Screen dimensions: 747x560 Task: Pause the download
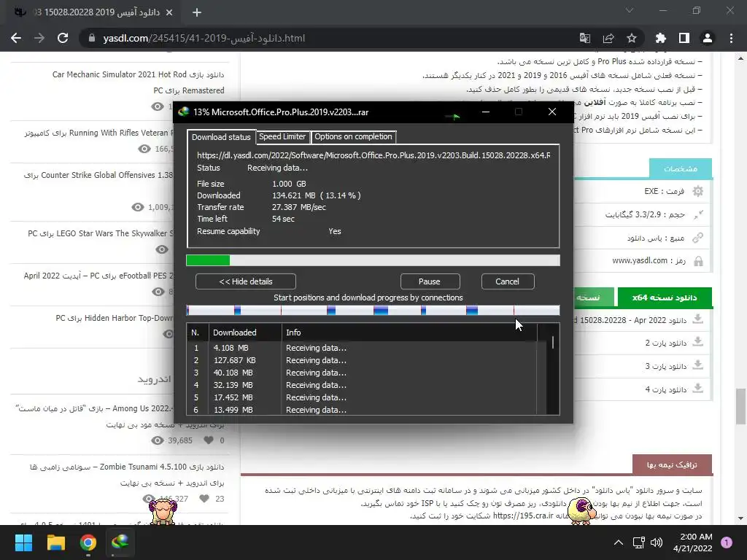click(x=430, y=281)
